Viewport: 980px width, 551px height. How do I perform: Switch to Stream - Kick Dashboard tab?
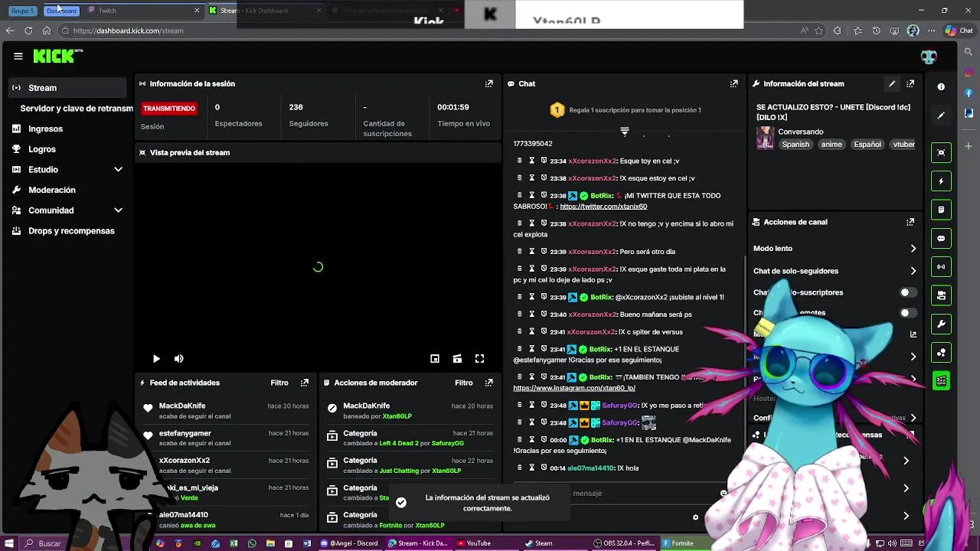[264, 11]
